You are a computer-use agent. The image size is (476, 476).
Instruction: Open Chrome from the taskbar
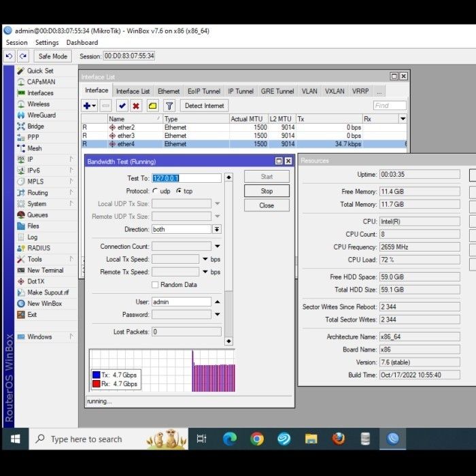point(257,439)
